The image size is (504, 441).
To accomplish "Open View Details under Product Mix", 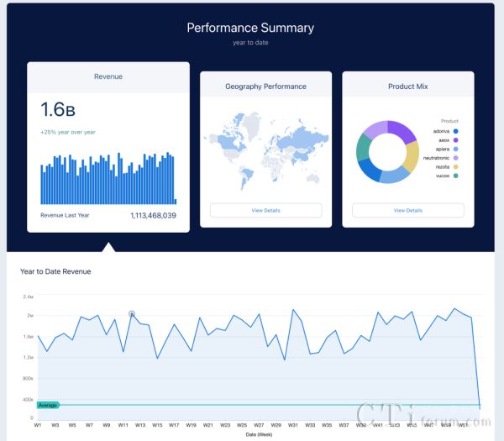I will (407, 210).
